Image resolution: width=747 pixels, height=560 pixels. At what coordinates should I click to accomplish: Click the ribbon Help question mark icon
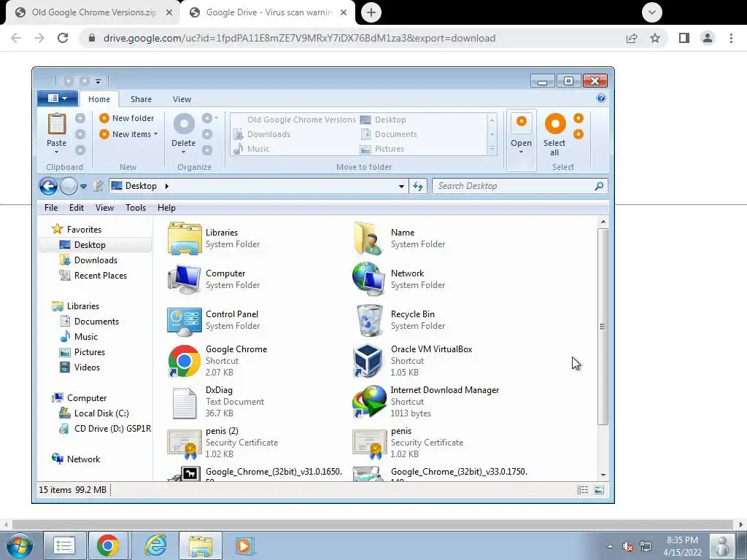(x=601, y=98)
